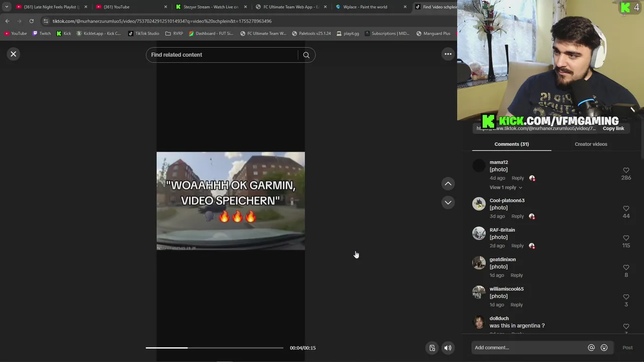644x362 pixels.
Task: Toggle the auto-scroll icon beside volume
Action: [432, 348]
